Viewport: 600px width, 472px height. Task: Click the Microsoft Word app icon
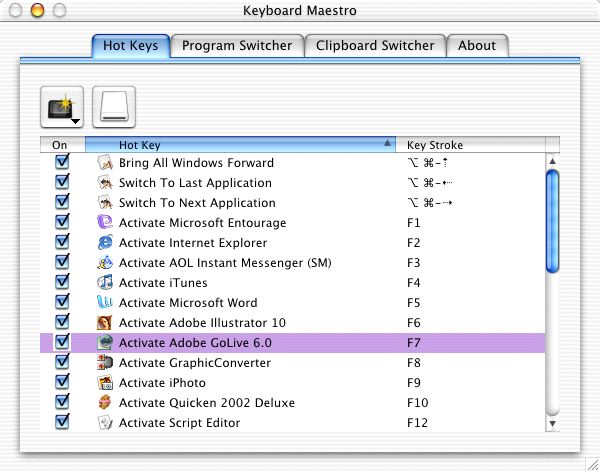coord(105,302)
